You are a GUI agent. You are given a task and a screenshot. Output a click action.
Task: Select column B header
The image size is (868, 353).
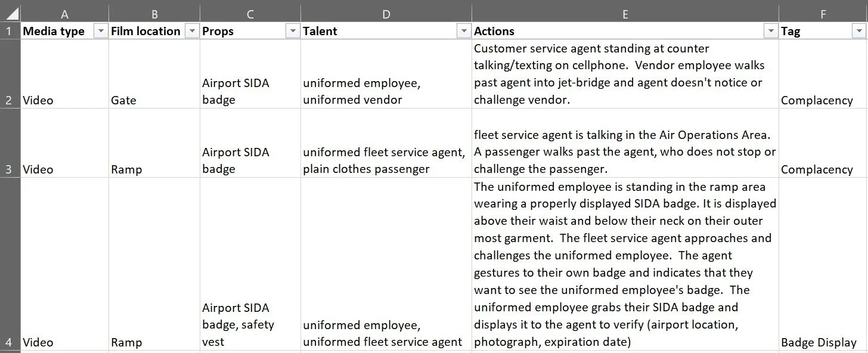[154, 14]
